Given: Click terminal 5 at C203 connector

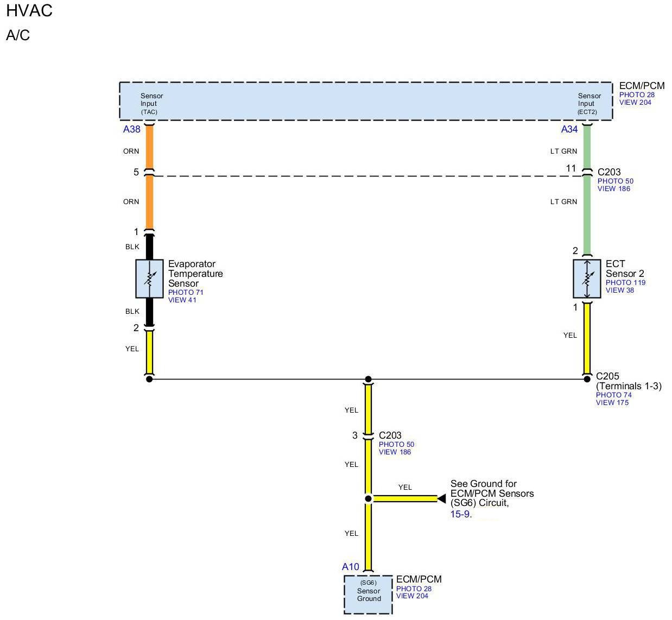Looking at the screenshot, I should pos(136,172).
